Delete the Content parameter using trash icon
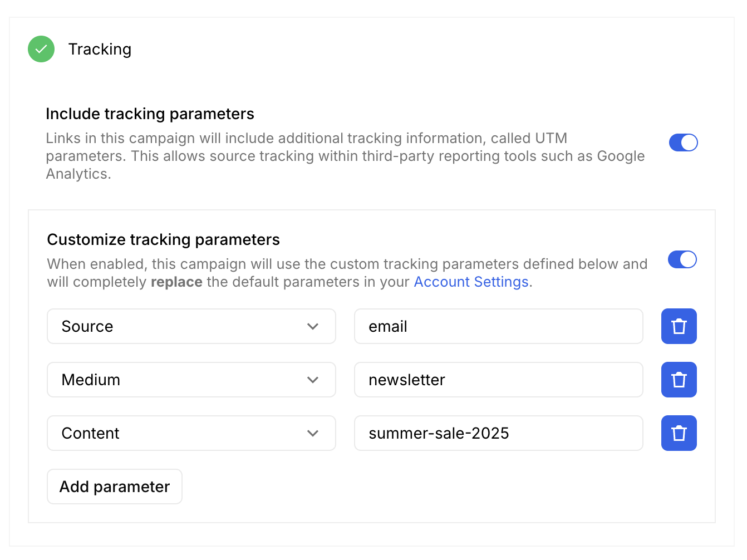747x560 pixels. pyautogui.click(x=679, y=433)
